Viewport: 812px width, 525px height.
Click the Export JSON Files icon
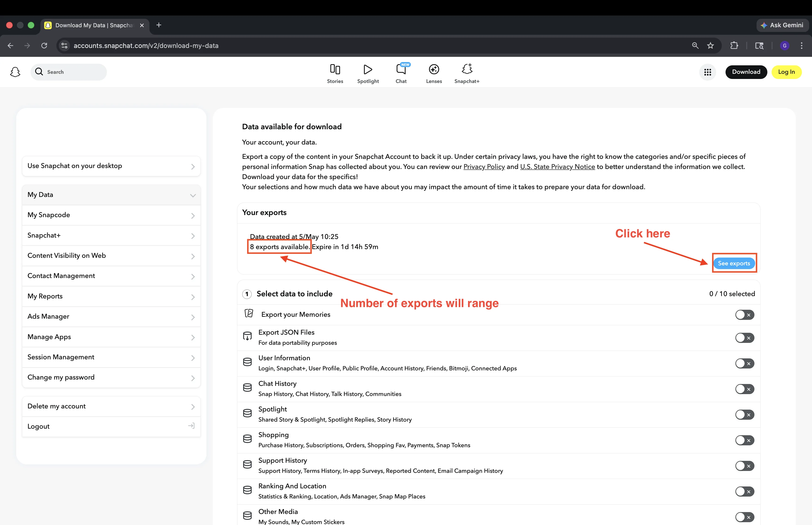pyautogui.click(x=247, y=337)
